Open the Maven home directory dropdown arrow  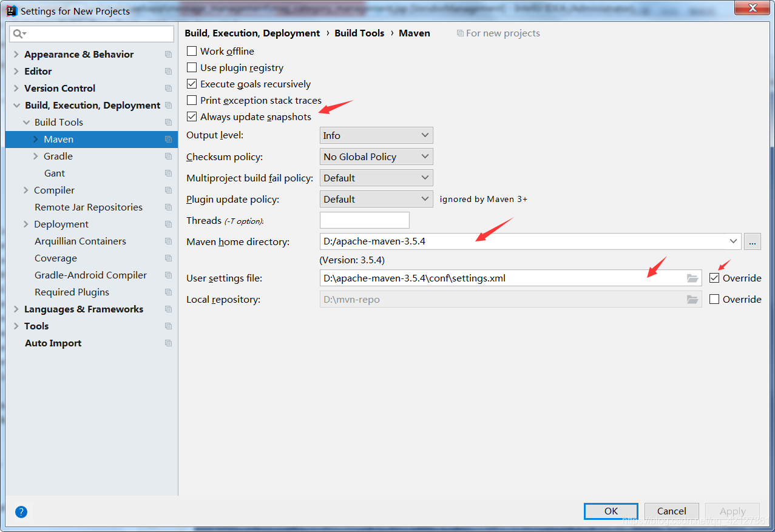tap(734, 241)
